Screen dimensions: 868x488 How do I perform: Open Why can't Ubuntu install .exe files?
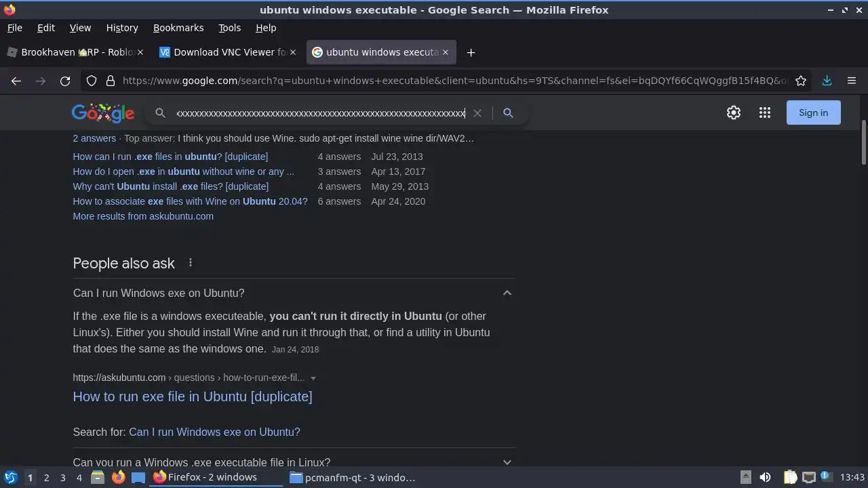(171, 186)
